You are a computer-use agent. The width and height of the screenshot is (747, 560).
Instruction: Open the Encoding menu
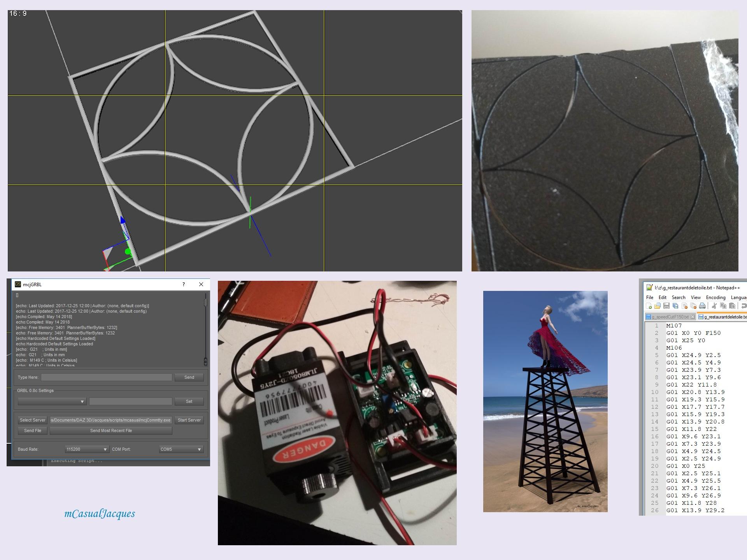pos(715,297)
